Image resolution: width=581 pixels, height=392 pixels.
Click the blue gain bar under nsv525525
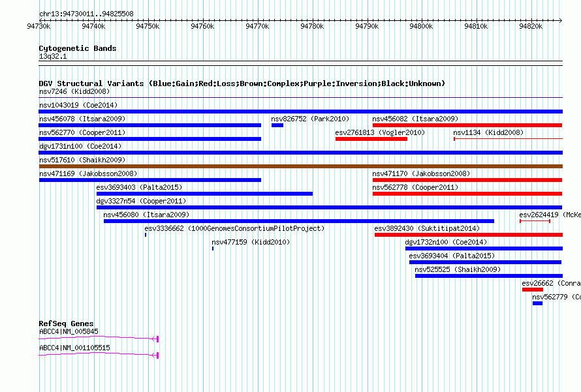[x=489, y=276]
